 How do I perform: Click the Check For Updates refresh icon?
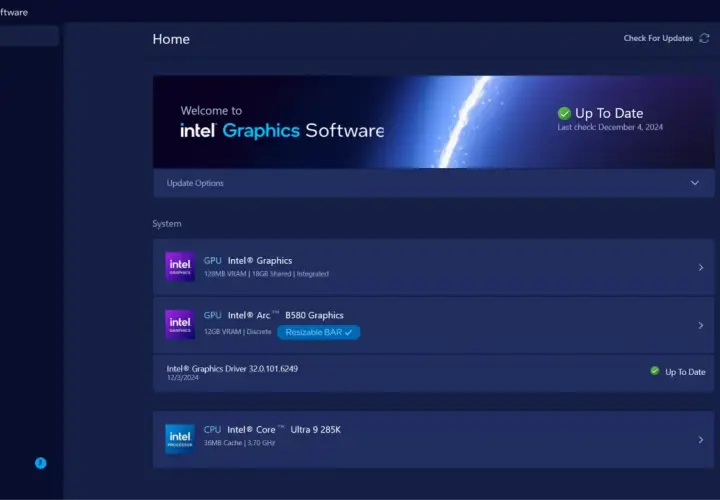click(704, 38)
